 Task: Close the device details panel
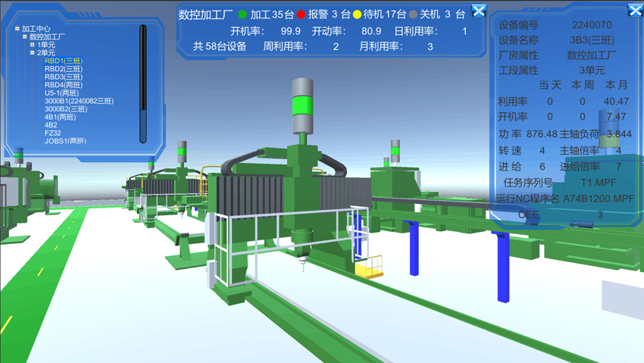(x=635, y=11)
